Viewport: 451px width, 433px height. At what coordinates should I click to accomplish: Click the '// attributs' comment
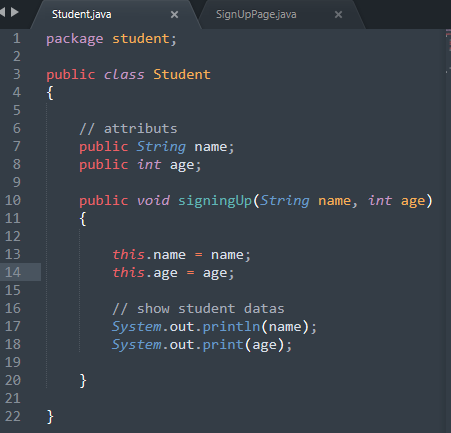(x=128, y=129)
